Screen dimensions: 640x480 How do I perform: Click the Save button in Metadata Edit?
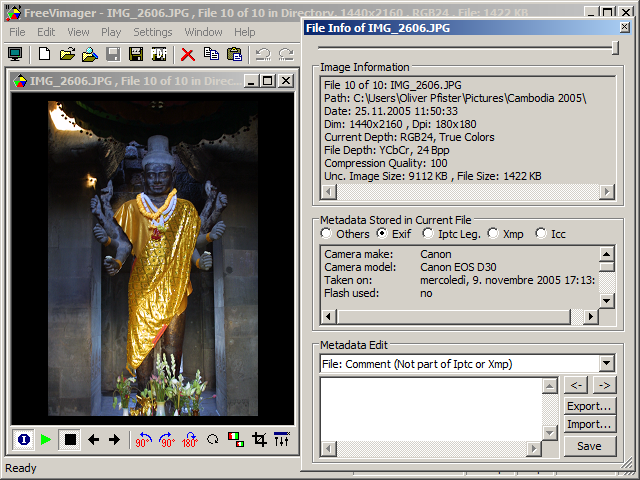click(x=589, y=446)
